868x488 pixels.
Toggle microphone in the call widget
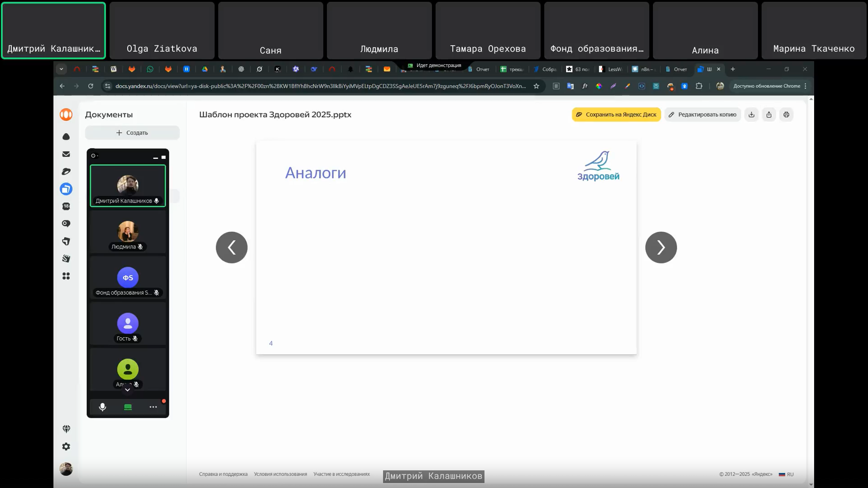coord(103,407)
